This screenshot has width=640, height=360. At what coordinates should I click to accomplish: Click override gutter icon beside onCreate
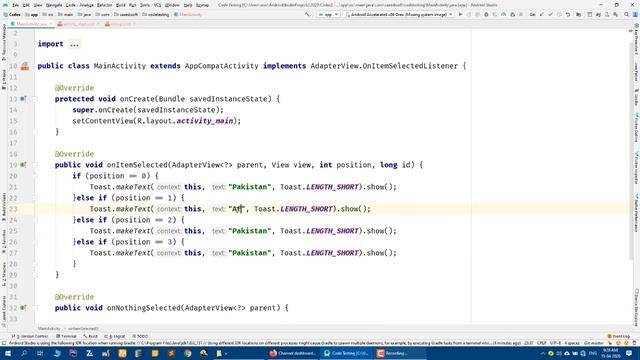(23, 99)
